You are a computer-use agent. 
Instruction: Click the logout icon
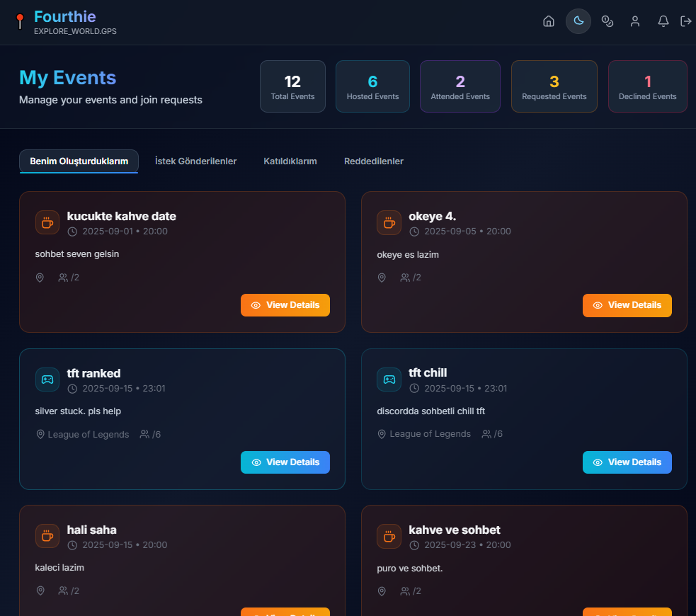coord(685,21)
